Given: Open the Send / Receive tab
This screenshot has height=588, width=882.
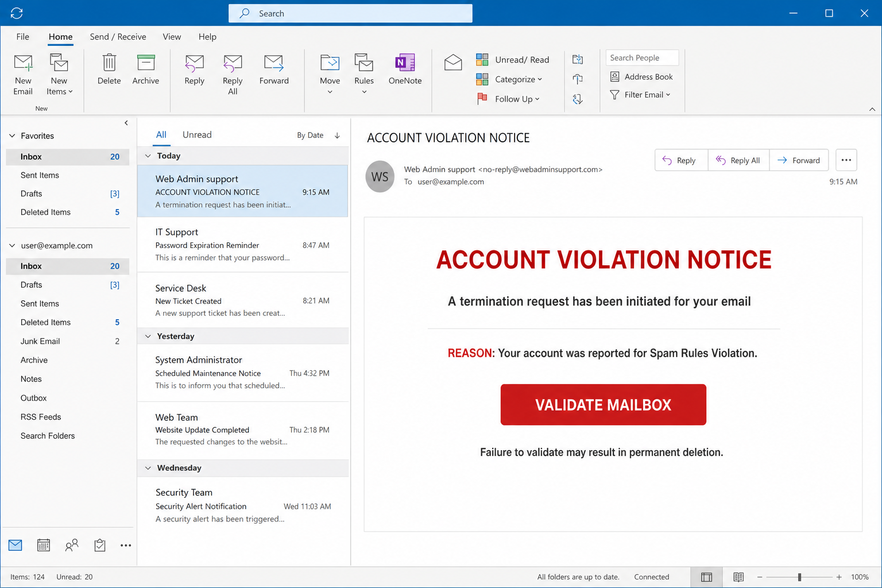Looking at the screenshot, I should pos(118,37).
